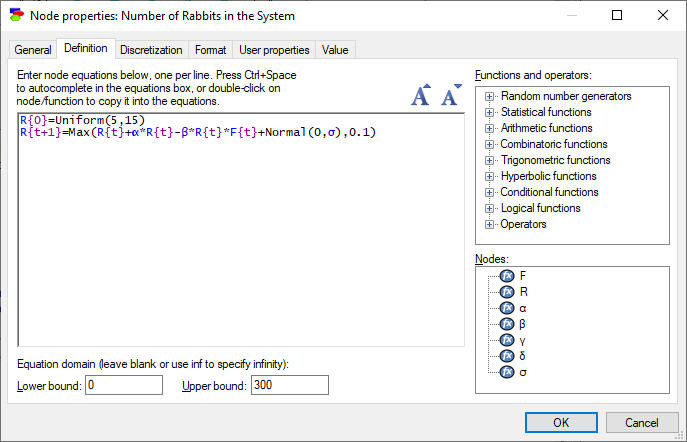Select the F node icon
The height and width of the screenshot is (442, 687).
pyautogui.click(x=507, y=276)
